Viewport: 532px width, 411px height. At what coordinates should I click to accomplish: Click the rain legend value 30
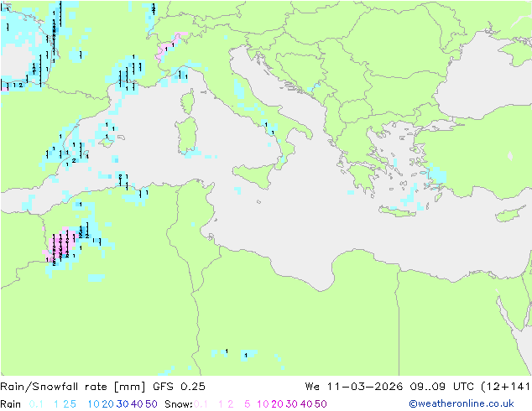123,404
